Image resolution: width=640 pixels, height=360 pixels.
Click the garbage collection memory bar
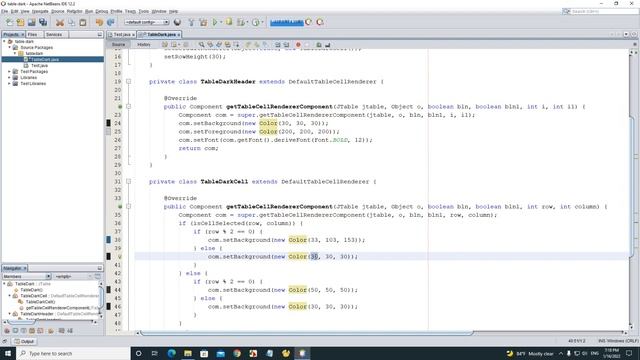(x=287, y=22)
